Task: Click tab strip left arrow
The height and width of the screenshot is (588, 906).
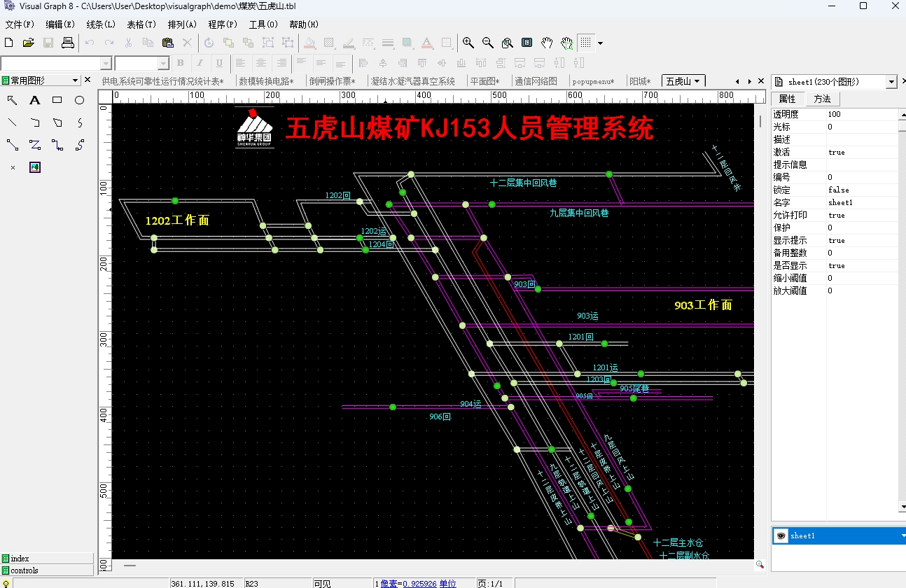Action: [737, 81]
